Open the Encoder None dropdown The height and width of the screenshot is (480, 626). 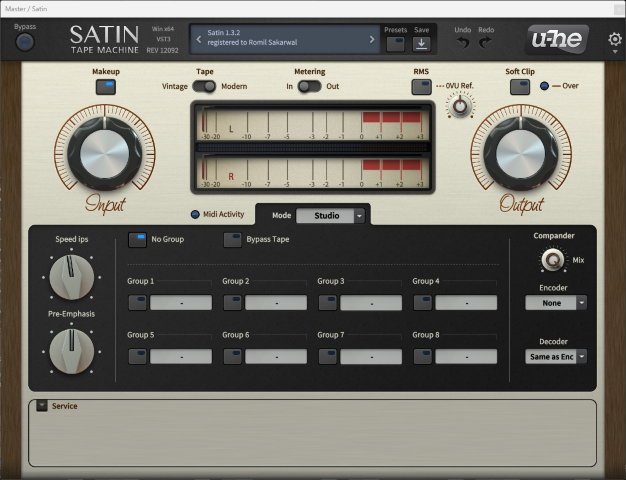point(556,303)
